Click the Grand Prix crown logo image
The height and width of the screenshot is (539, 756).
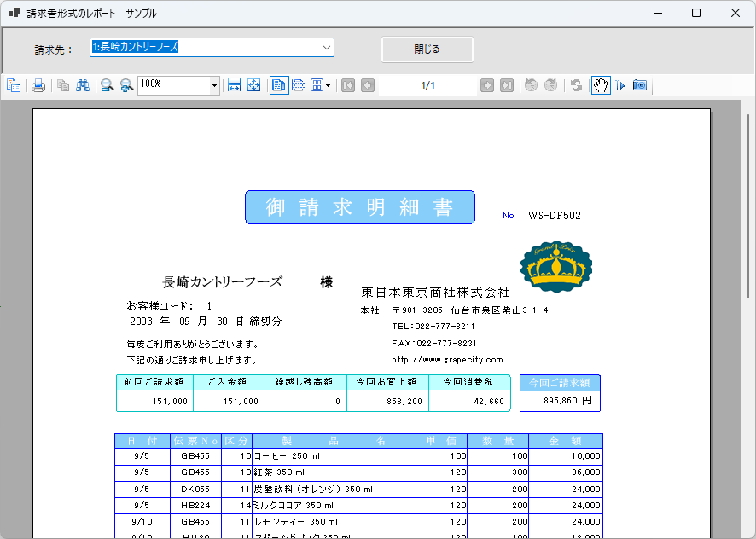click(556, 267)
